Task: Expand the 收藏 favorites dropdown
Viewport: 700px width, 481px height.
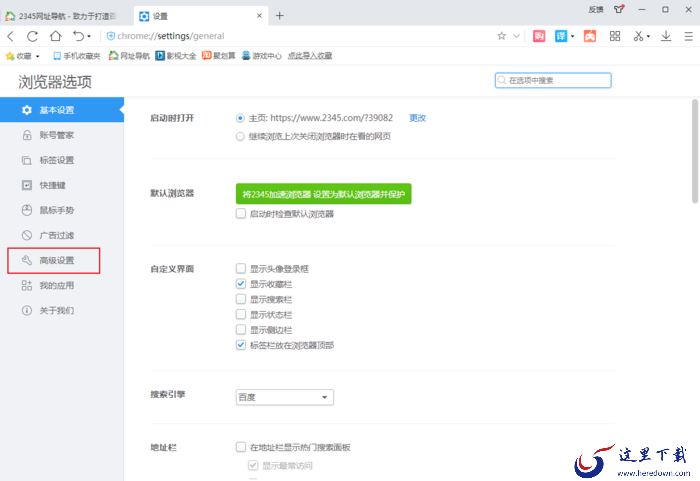Action: 38,56
